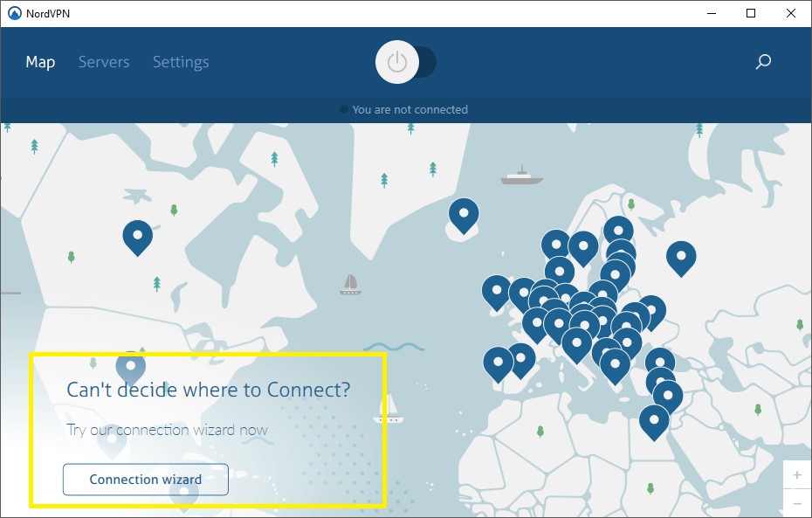The image size is (812, 518).
Task: Select the southernmost pin near Israel
Action: [x=654, y=422]
